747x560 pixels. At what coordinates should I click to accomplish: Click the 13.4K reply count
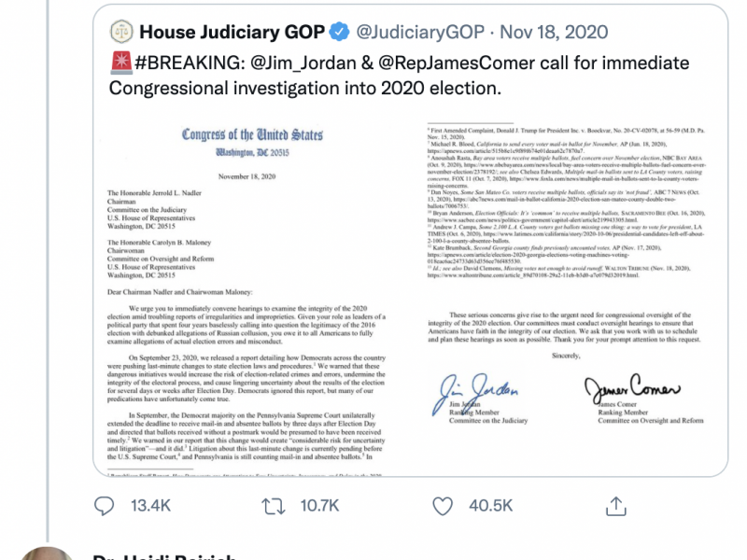click(x=149, y=505)
